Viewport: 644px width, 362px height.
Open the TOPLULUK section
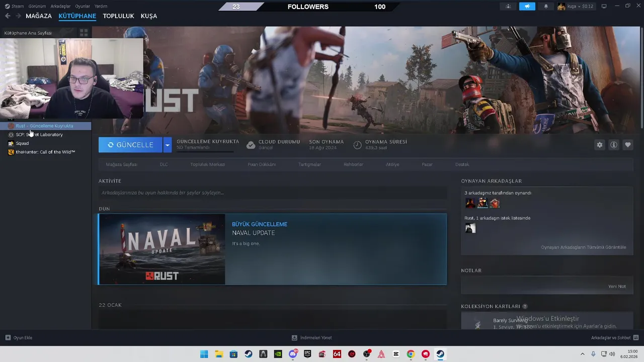118,16
